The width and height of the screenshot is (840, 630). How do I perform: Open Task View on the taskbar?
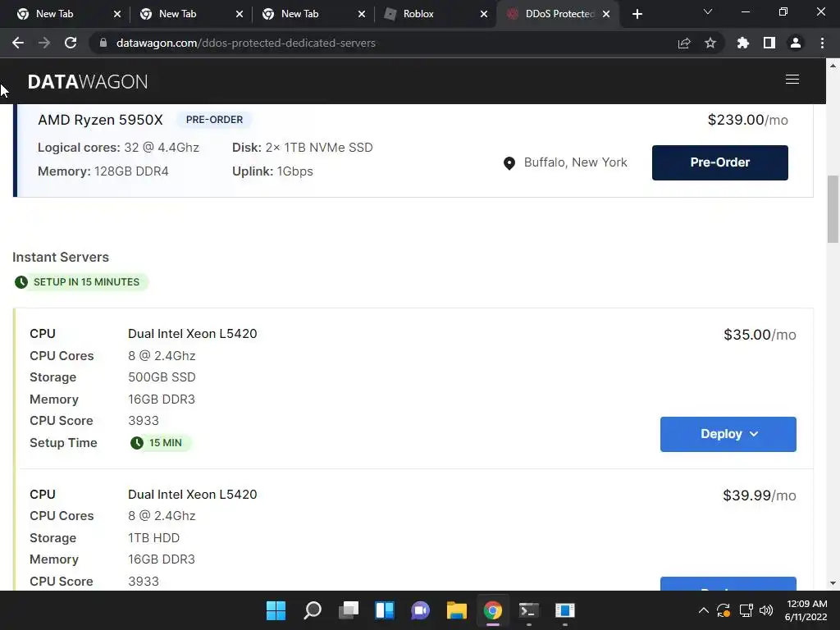pos(348,610)
